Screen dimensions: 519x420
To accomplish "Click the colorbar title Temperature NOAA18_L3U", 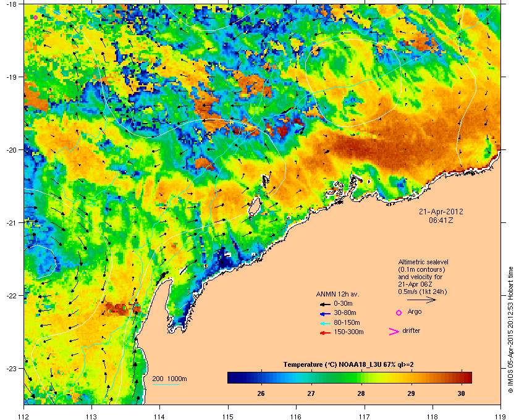I will point(348,364).
